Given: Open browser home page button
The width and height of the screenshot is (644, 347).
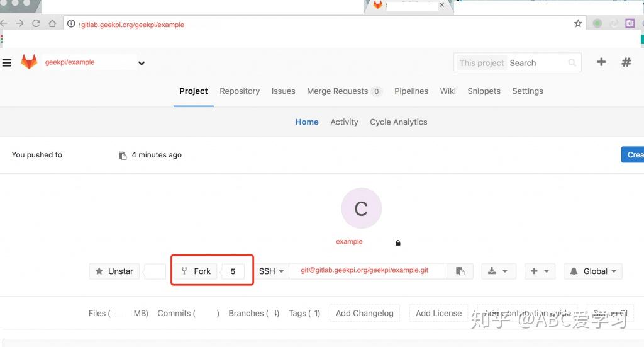Looking at the screenshot, I should coord(52,23).
